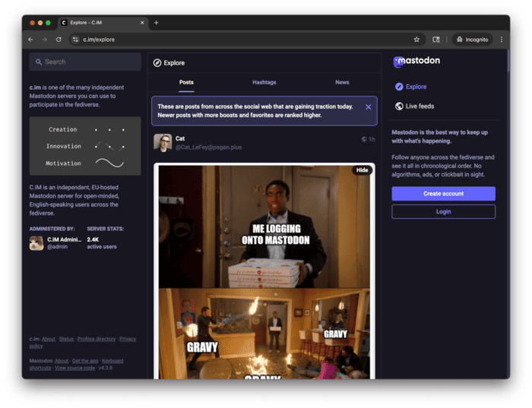Go back using browser back arrow
Screen dimensions: 532x408
coord(30,40)
